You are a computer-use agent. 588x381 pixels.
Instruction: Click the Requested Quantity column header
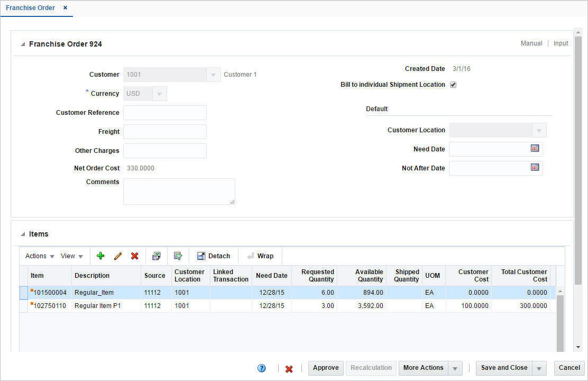point(314,276)
